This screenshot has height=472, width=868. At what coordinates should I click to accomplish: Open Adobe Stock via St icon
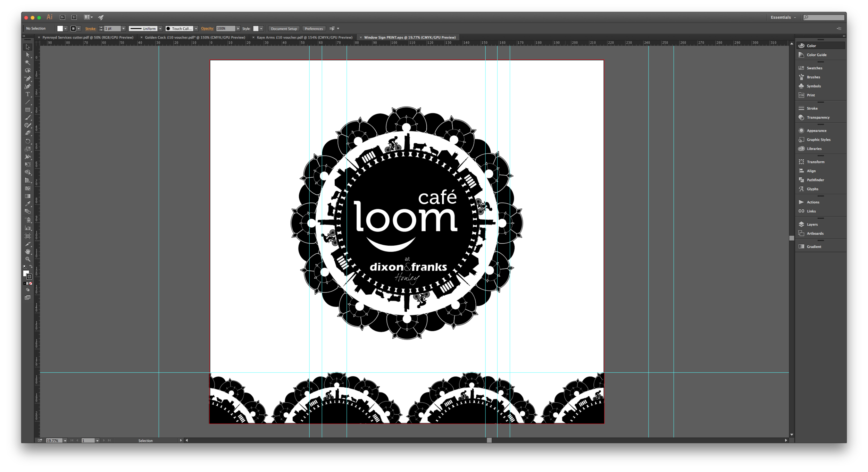coord(74,17)
